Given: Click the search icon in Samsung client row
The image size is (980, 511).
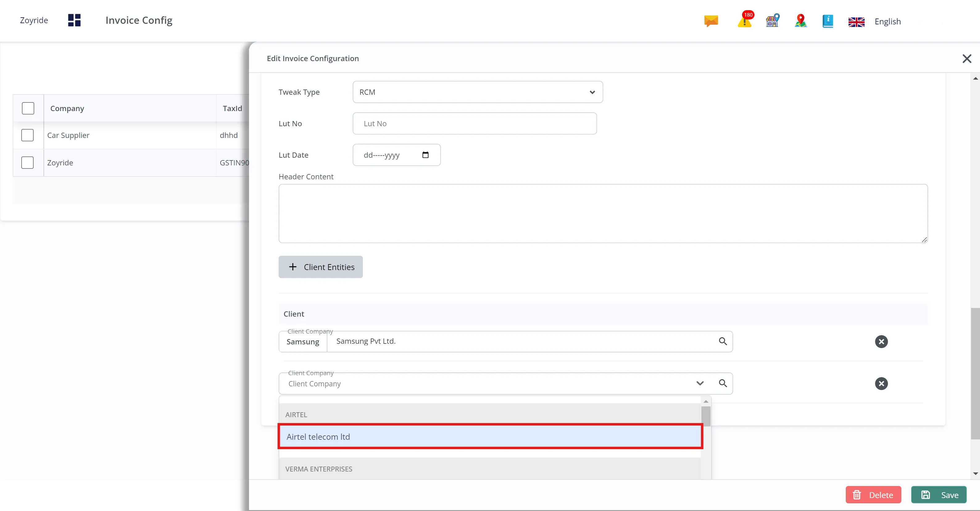Looking at the screenshot, I should (723, 341).
